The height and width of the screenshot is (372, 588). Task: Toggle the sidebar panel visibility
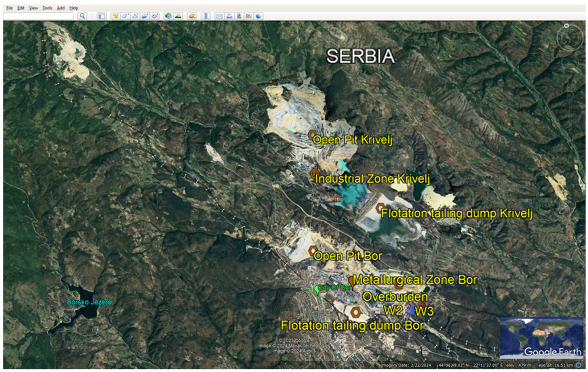tap(101, 16)
